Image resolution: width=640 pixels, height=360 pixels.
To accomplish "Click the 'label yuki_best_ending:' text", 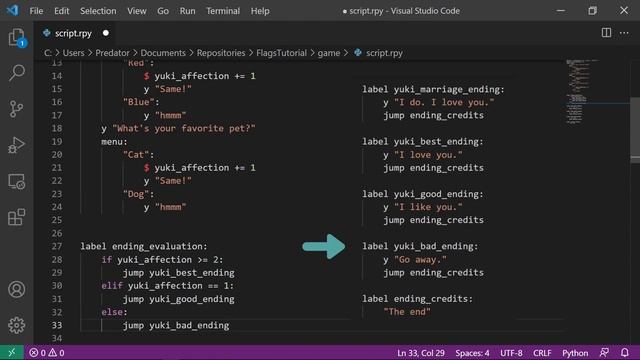I will pos(423,142).
